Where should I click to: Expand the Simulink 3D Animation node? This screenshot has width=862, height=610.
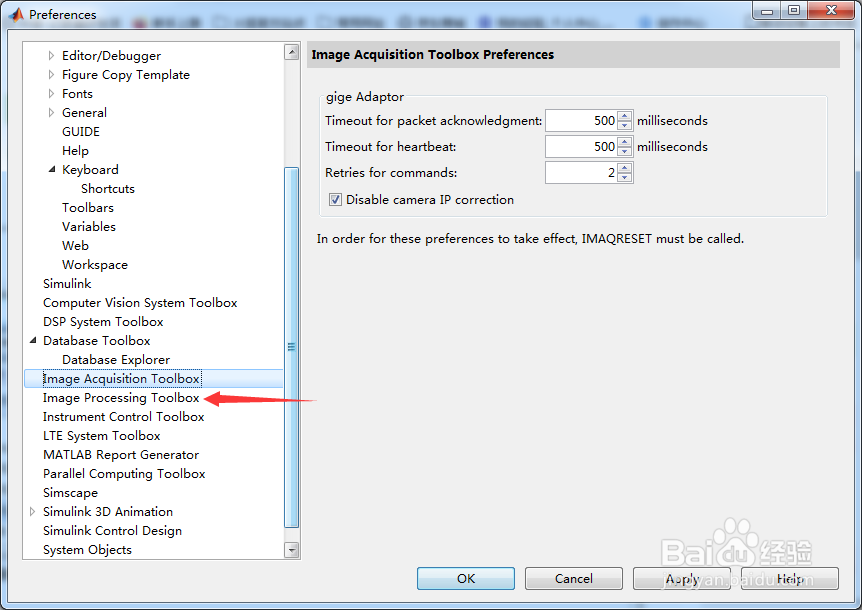tap(32, 512)
